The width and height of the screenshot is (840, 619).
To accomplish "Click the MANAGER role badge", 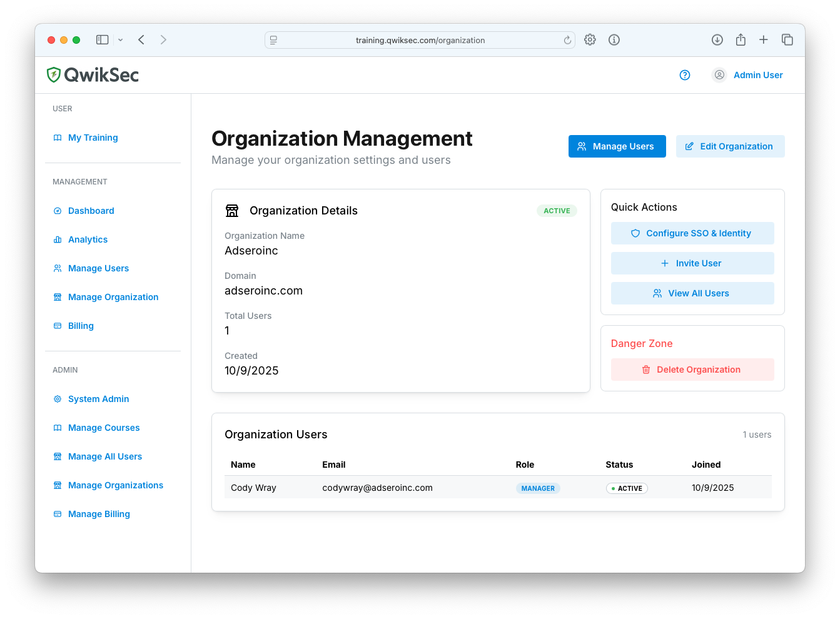I will [x=538, y=488].
